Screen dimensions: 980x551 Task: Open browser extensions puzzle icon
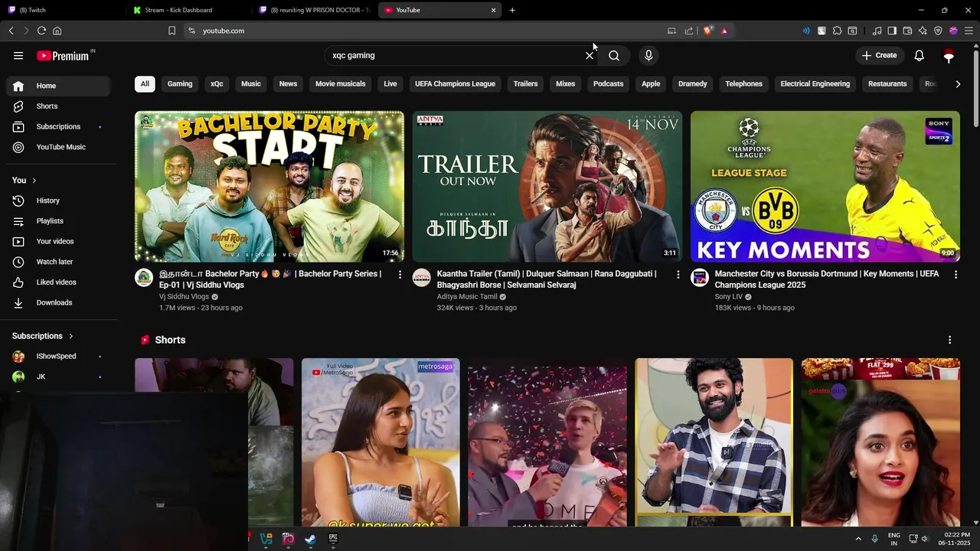[x=837, y=31]
